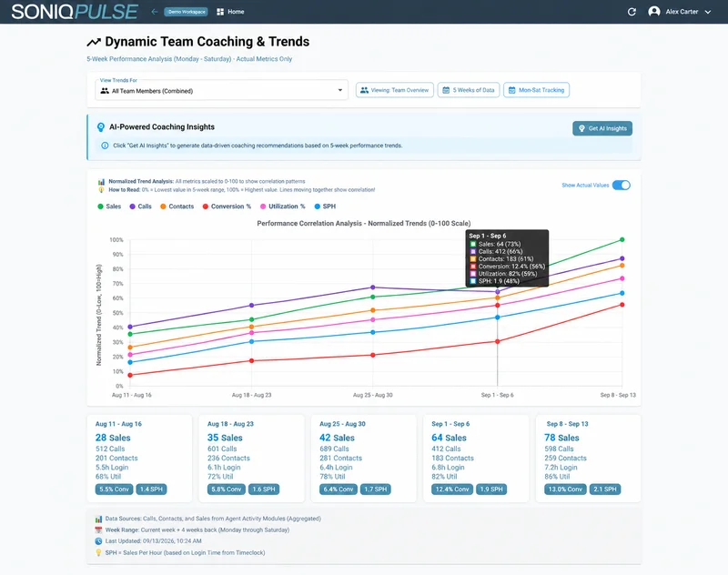Click the 2.1 SPH badge
Viewport: 728px width, 575px height.
[605, 489]
